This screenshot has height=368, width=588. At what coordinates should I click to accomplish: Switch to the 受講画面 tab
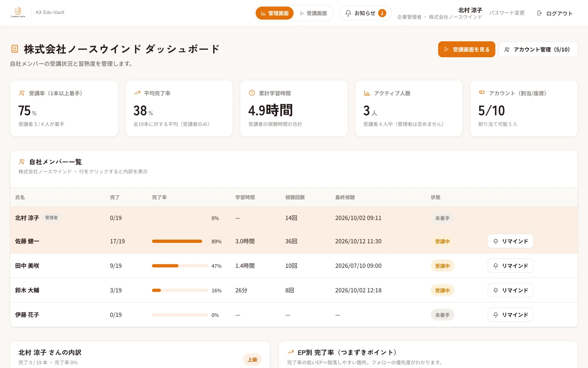coord(313,13)
